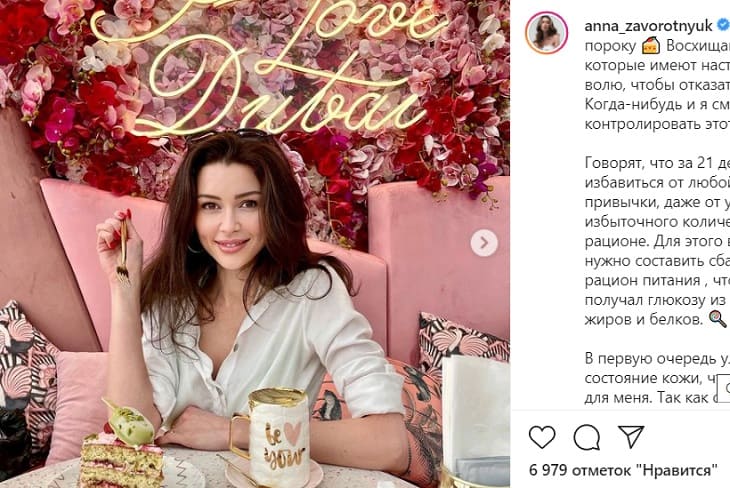This screenshot has width=730, height=488.
Task: Click the woman's face in the photo
Action: (229, 210)
